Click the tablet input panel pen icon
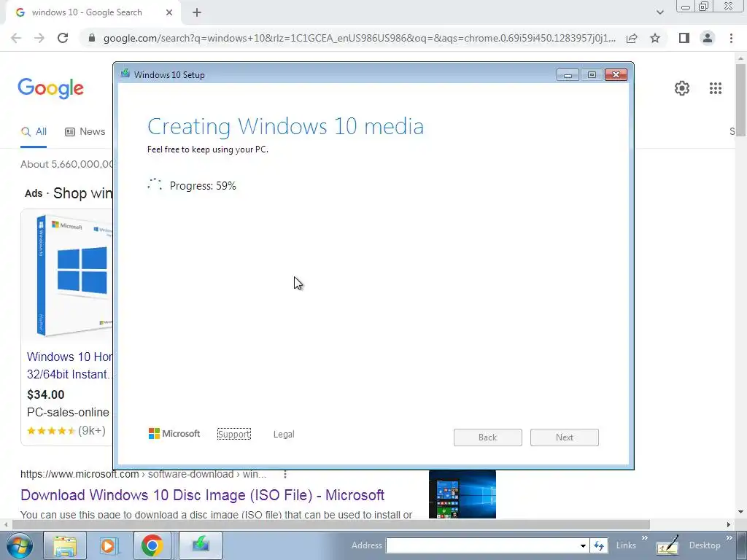747x560 pixels. (x=667, y=545)
